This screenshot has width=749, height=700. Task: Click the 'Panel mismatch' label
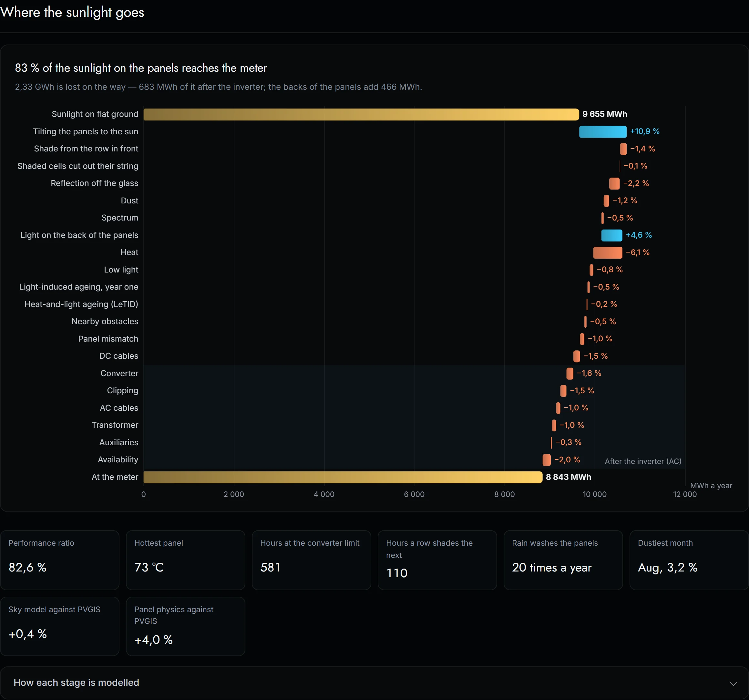pyautogui.click(x=108, y=339)
